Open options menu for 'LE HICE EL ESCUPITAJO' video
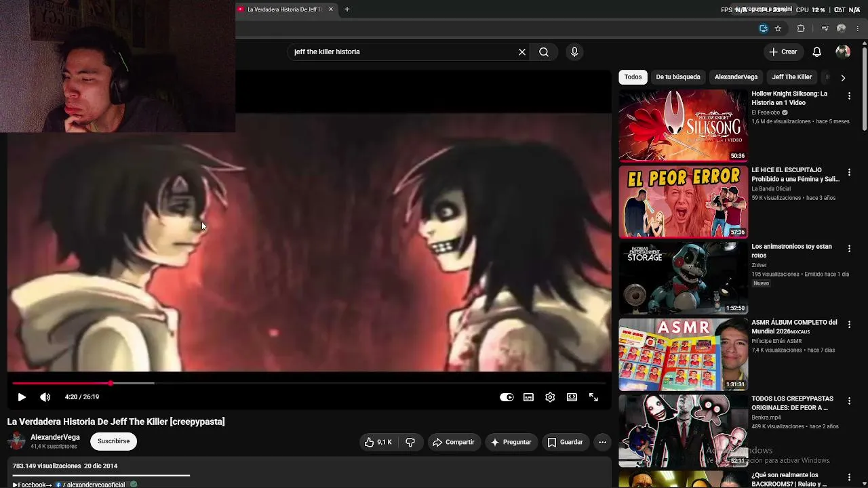 (x=849, y=173)
